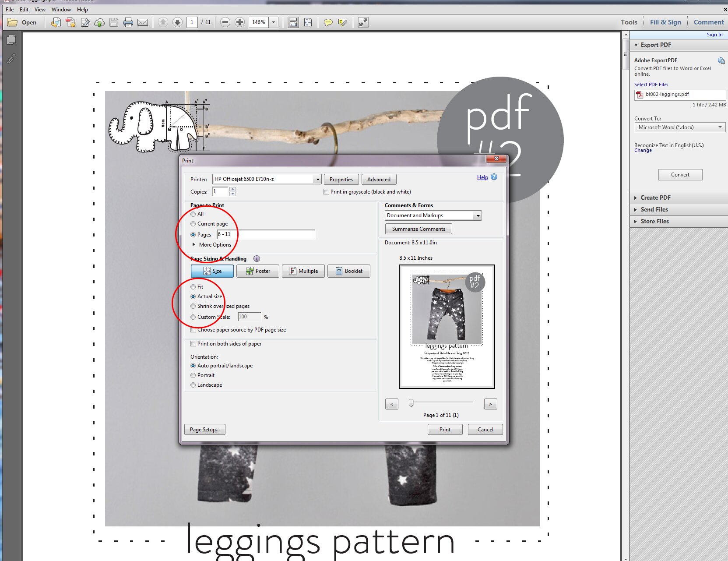
Task: Zoom in with the plus icon
Action: pyautogui.click(x=239, y=22)
